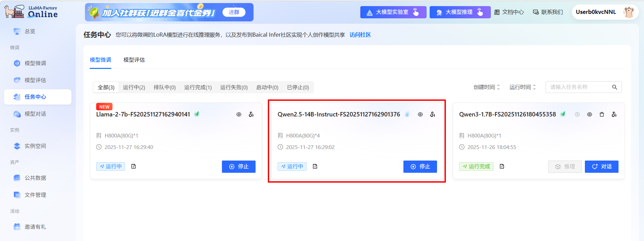644x241 pixels.
Task: Open Qwen3-1.7B card fine-tune icon
Action: pos(614,114)
